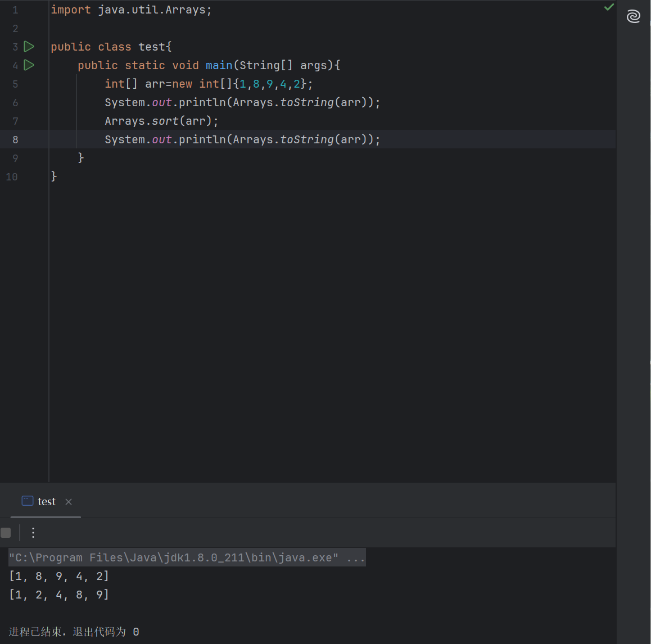Image resolution: width=651 pixels, height=644 pixels.
Task: Click sorted output line [1, 2, 4, 8, 9]
Action: click(x=59, y=595)
